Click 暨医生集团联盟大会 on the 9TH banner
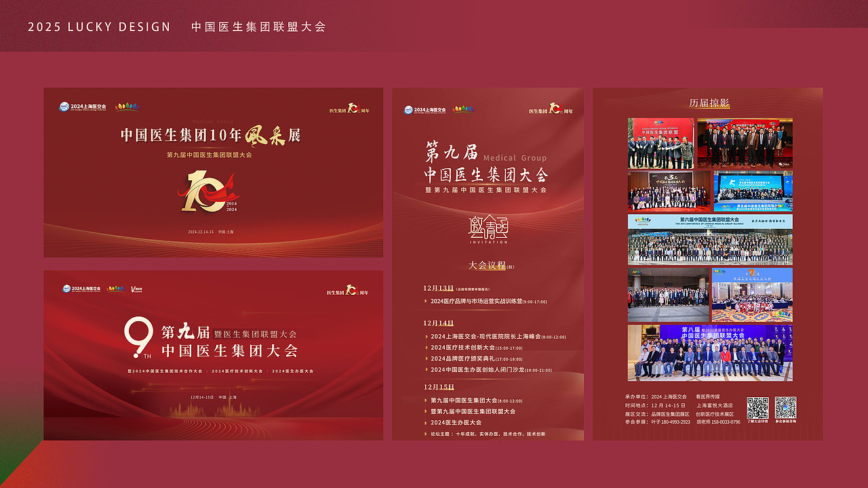 pyautogui.click(x=256, y=333)
